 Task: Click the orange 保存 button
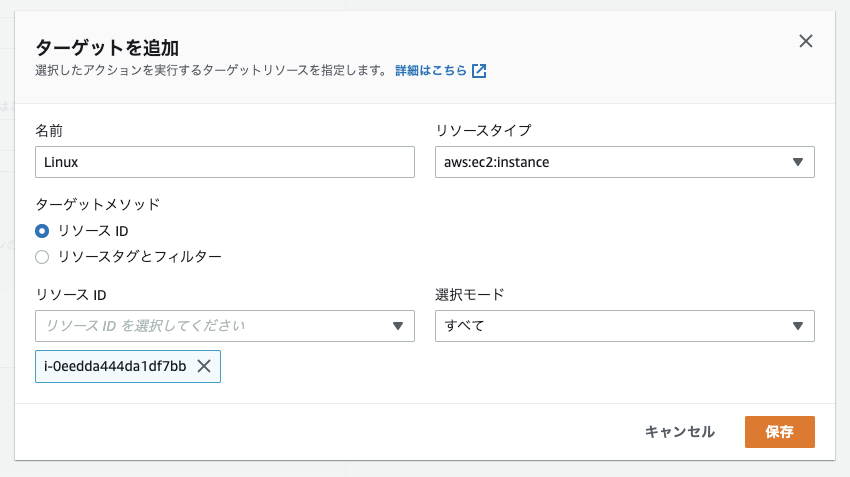click(x=780, y=432)
